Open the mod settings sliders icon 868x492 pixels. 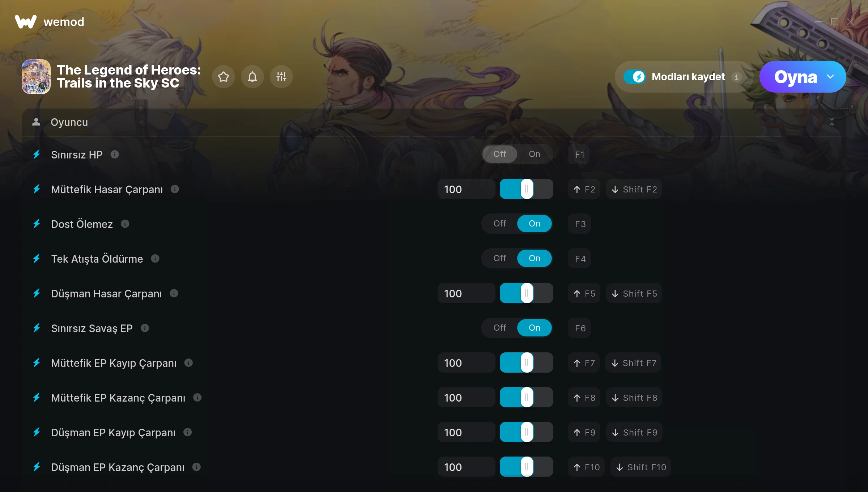(x=281, y=77)
